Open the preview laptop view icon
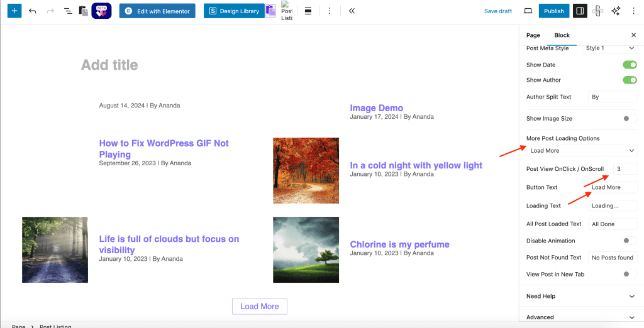Image resolution: width=644 pixels, height=328 pixels. click(528, 11)
